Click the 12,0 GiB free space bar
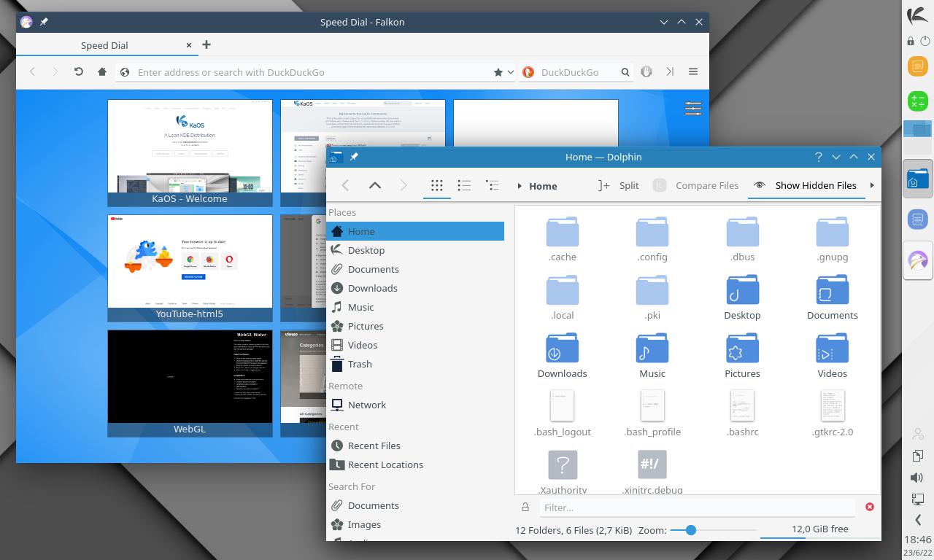This screenshot has height=560, width=934. [819, 530]
